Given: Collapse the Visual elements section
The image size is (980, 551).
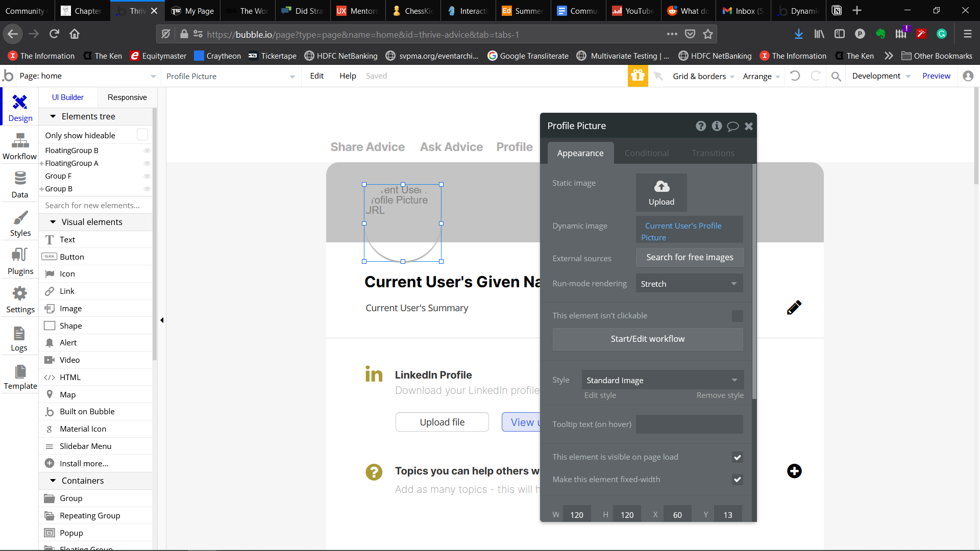Looking at the screenshot, I should (x=53, y=222).
